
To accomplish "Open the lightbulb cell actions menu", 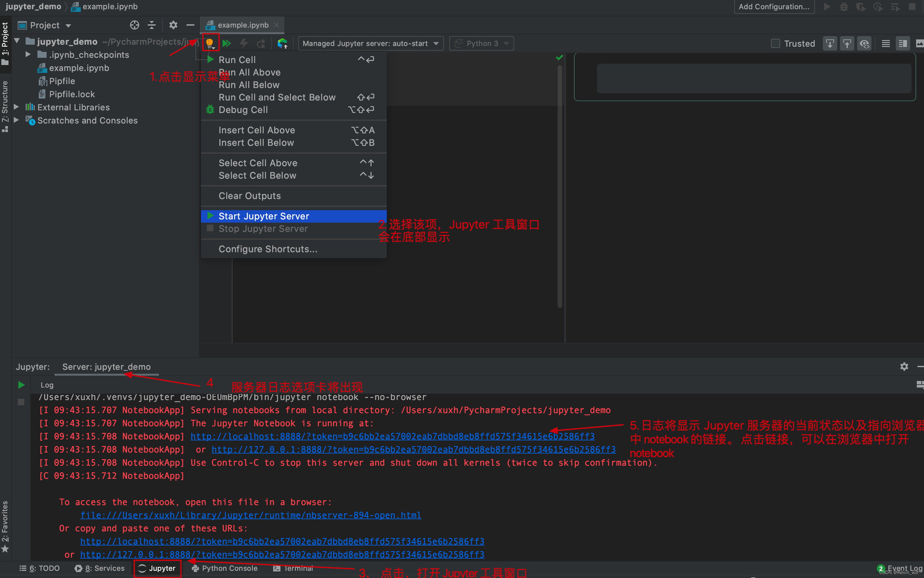I will click(210, 43).
